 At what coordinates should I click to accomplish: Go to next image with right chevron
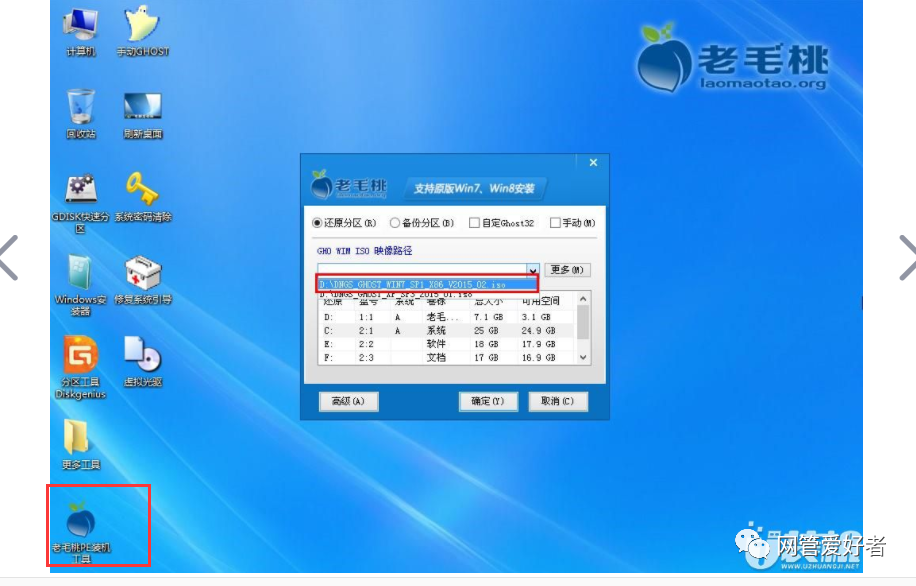907,258
